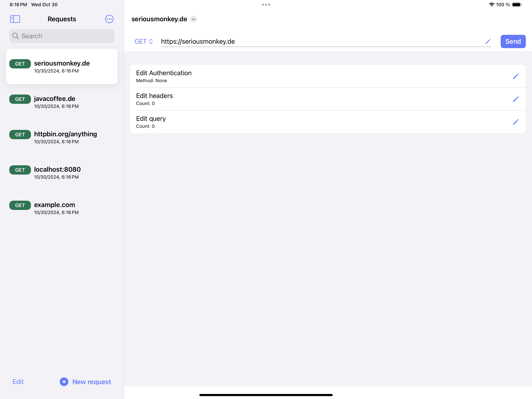Click the timestamp under javacoffee.de
532x399 pixels.
[x=56, y=106]
